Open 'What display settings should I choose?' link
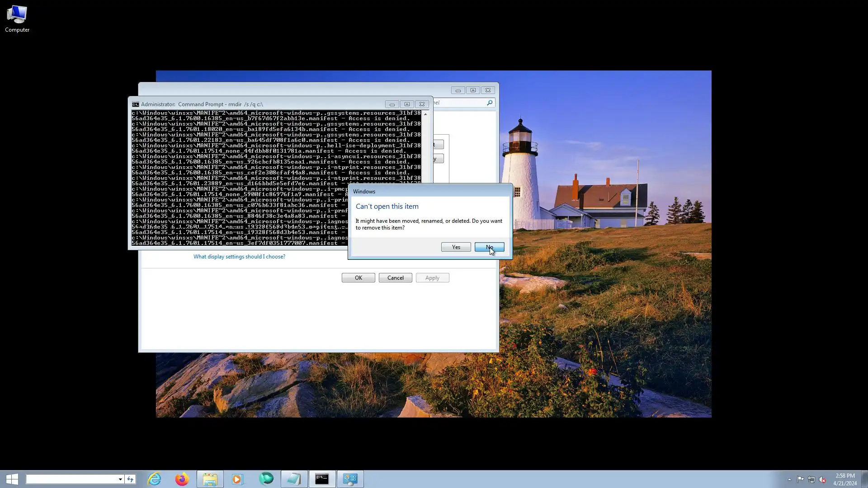The height and width of the screenshot is (488, 868). tap(239, 257)
